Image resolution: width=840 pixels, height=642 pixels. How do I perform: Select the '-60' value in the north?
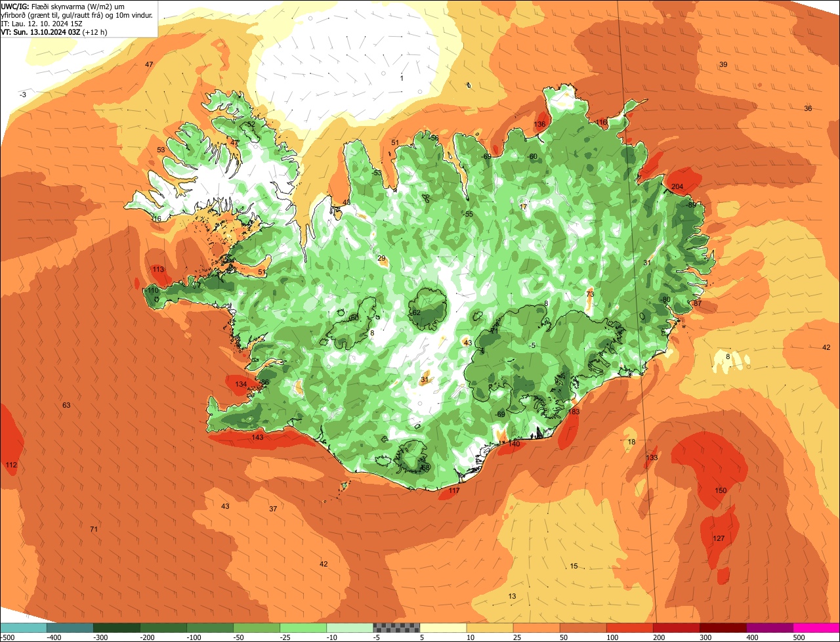point(533,156)
